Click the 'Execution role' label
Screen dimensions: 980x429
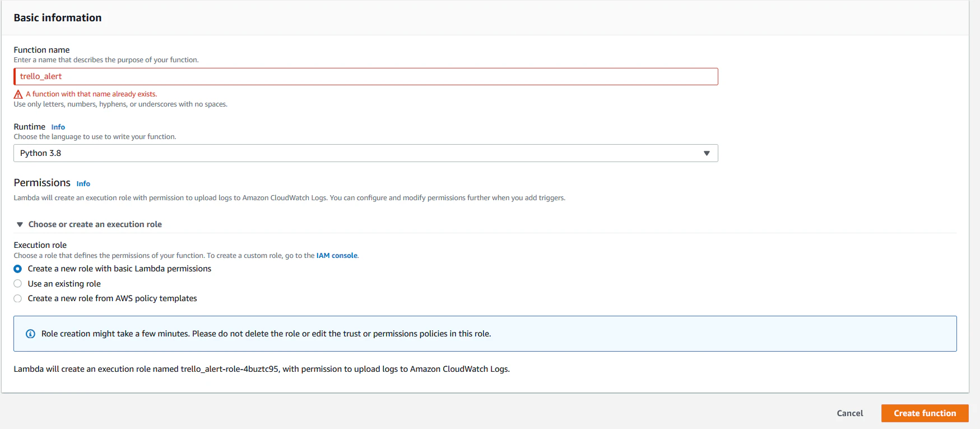[x=40, y=245]
